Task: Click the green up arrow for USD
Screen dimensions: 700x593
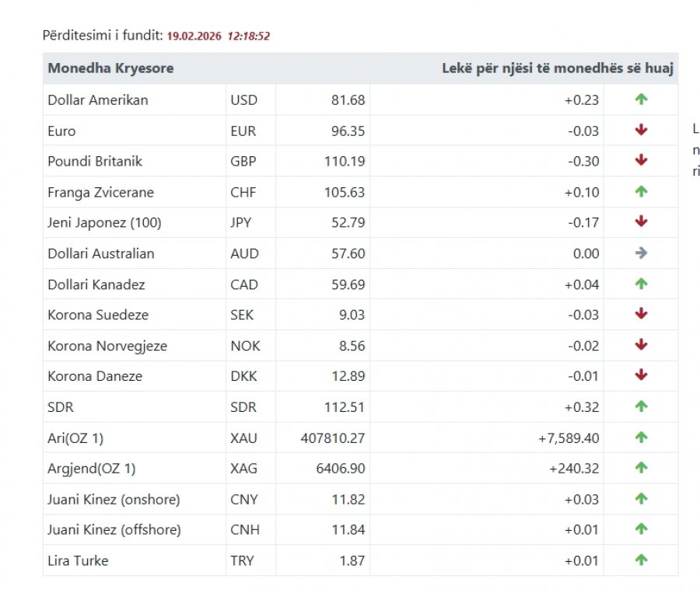Action: pos(641,99)
